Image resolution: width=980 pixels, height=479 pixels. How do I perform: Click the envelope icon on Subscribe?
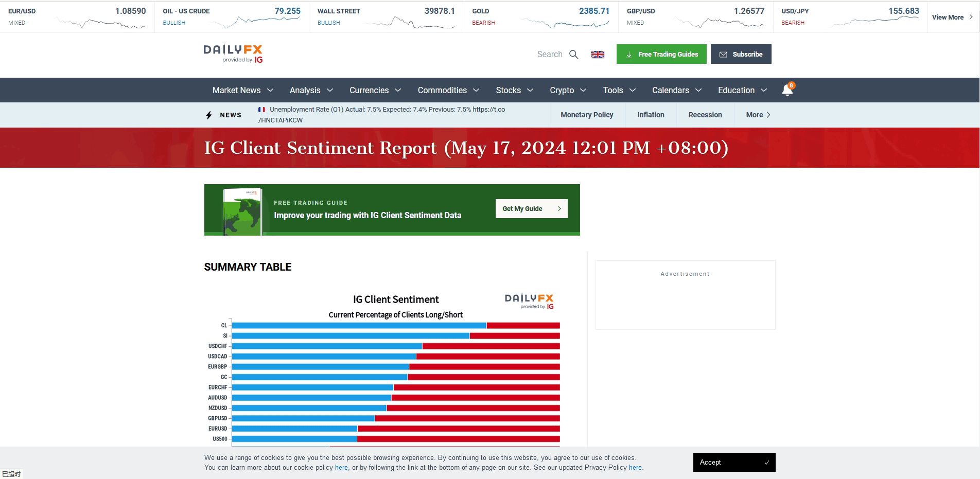point(723,55)
